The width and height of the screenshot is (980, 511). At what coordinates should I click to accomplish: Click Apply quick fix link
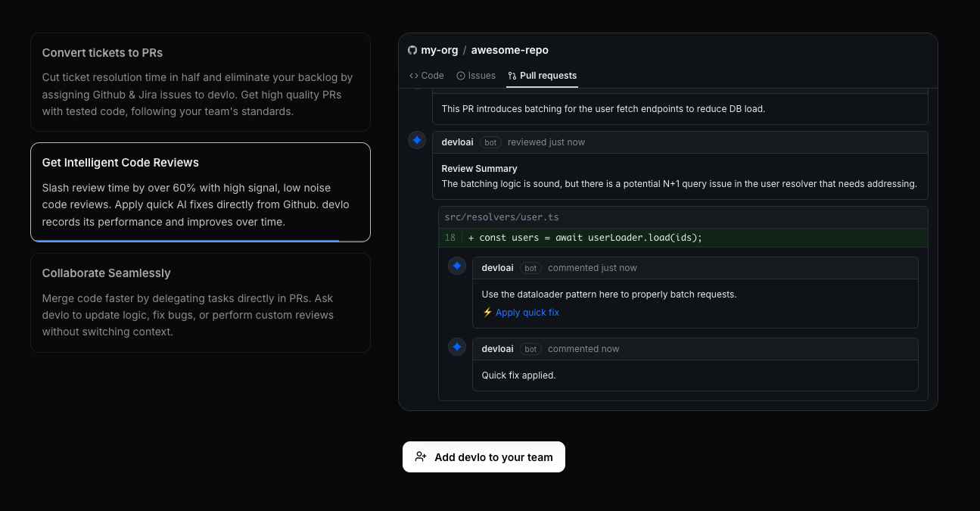click(x=527, y=313)
